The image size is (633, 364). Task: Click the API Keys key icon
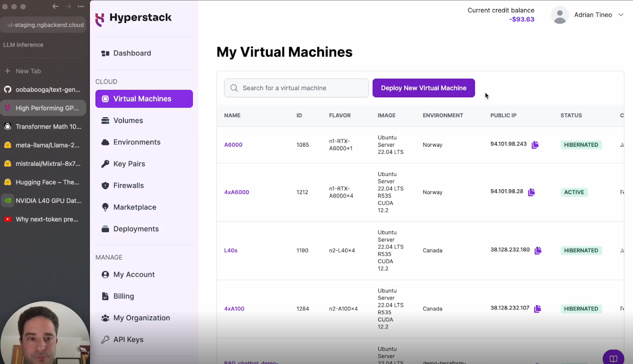click(105, 339)
